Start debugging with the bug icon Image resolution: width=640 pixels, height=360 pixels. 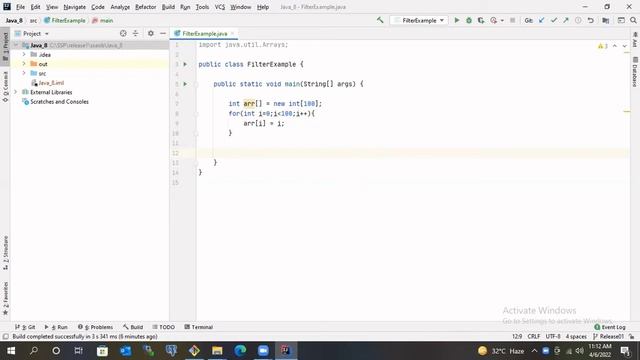click(469, 20)
